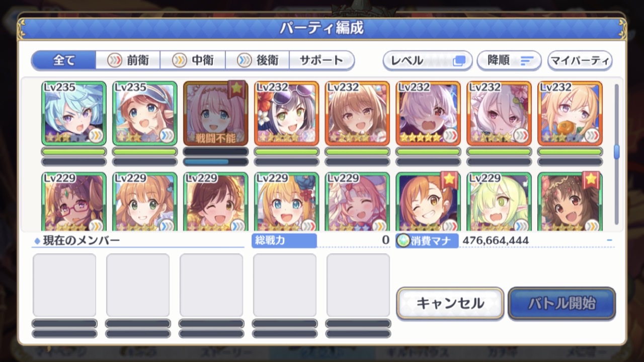Select the Lv232 white-haired character with flower
Image resolution: width=644 pixels, height=362 pixels.
point(499,113)
